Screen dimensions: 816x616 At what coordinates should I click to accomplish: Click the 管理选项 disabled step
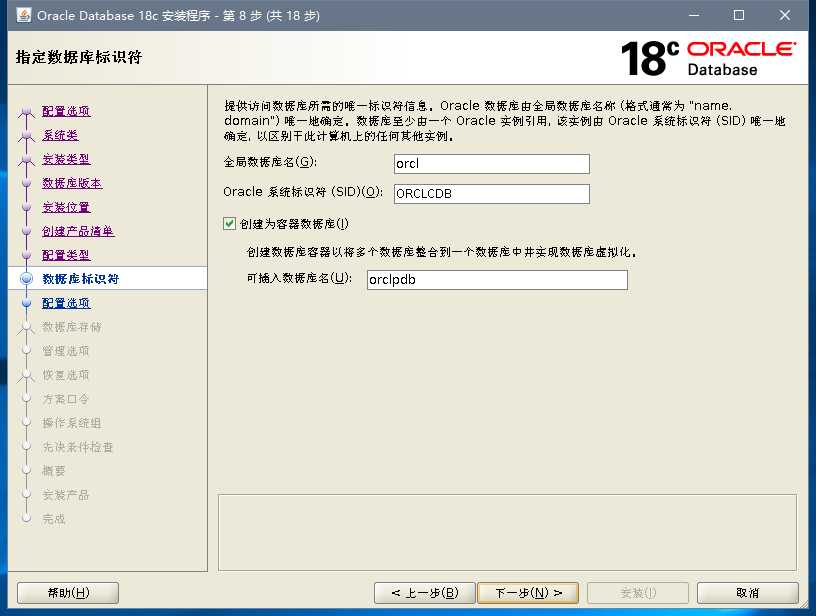66,351
